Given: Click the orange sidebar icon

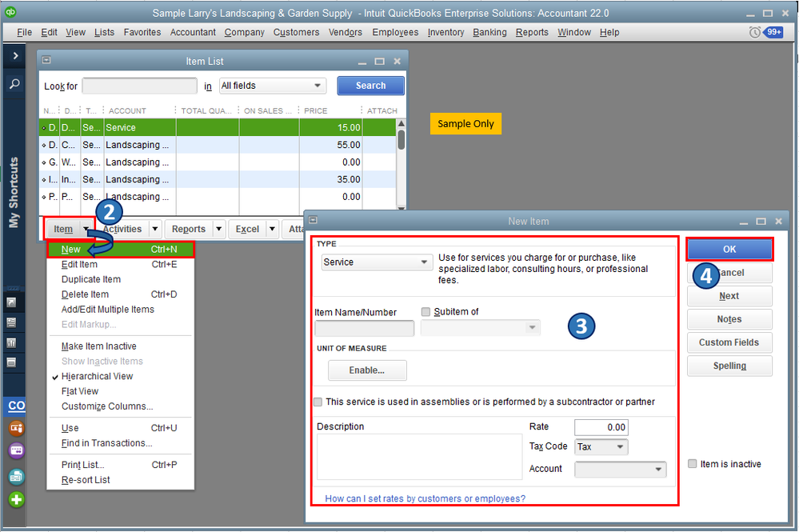Looking at the screenshot, I should [x=16, y=428].
